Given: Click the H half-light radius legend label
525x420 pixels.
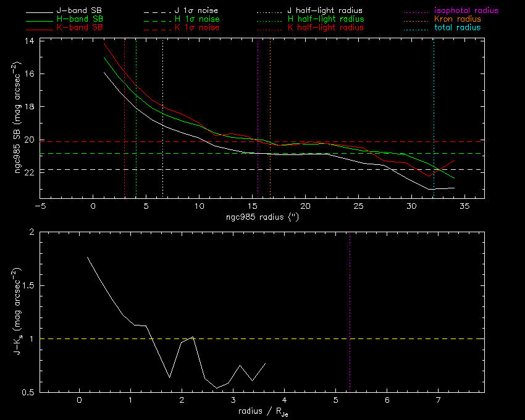Looking at the screenshot, I should click(325, 19).
